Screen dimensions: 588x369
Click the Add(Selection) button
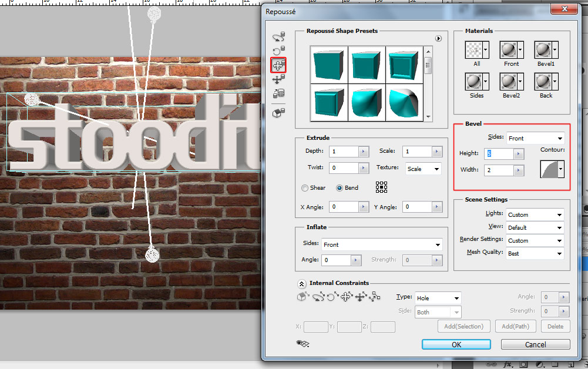click(x=464, y=326)
